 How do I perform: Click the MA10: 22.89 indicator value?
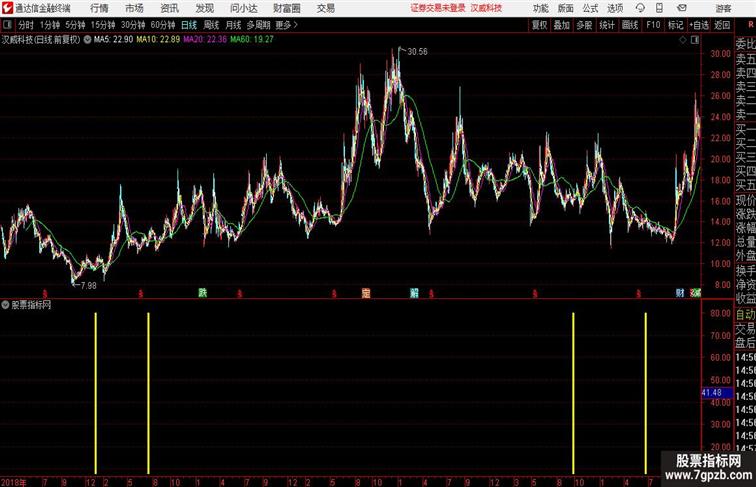158,40
